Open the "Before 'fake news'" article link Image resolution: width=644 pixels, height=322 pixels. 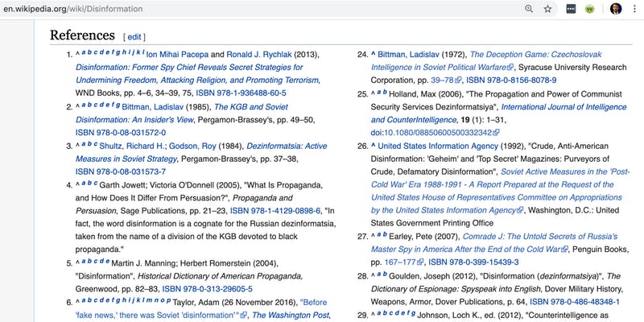[x=201, y=309]
